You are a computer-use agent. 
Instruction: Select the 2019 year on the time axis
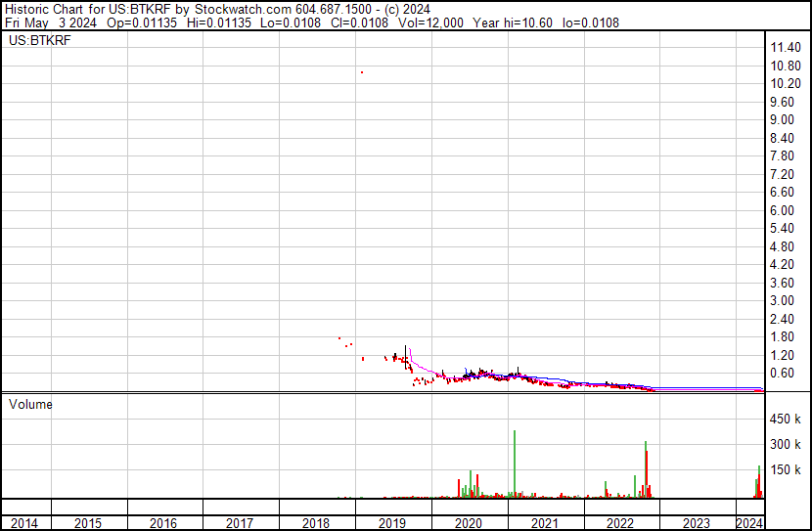pos(392,523)
